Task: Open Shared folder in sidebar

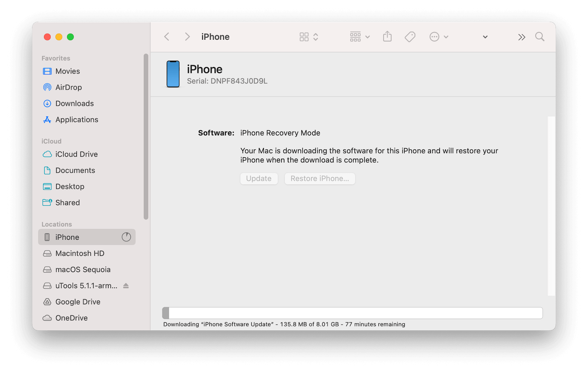Action: coord(87,203)
